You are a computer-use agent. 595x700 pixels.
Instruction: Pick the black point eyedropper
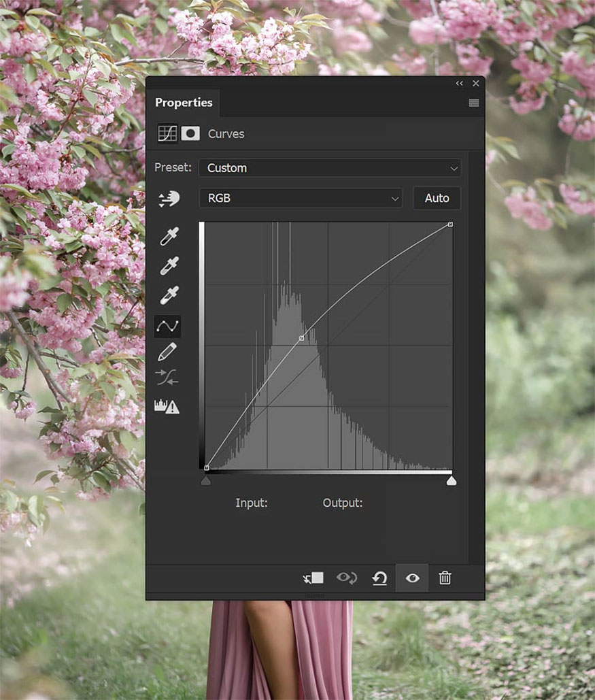pyautogui.click(x=169, y=236)
